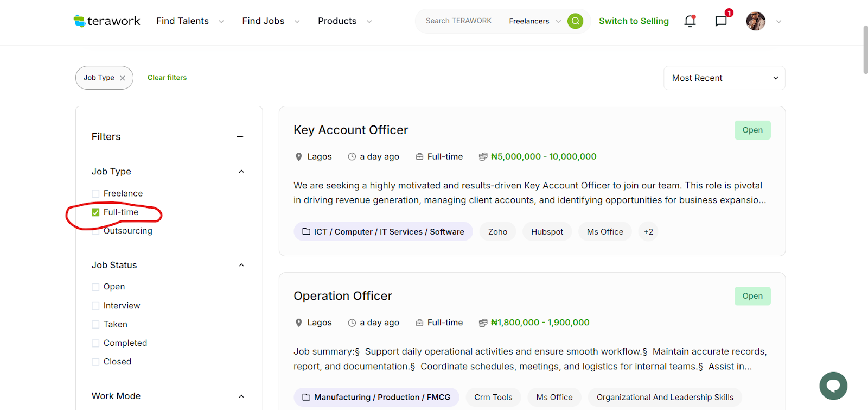Viewport: 868px width, 410px height.
Task: Open the Find Jobs menu
Action: [x=270, y=21]
